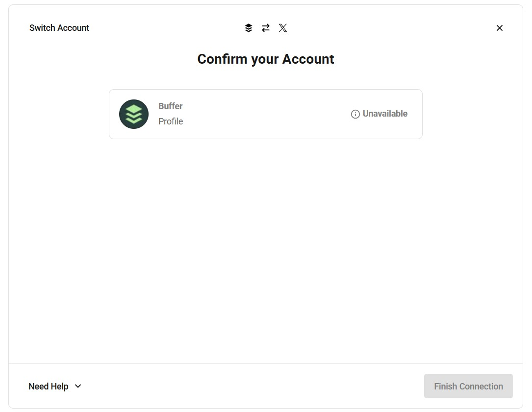Expand the Need Help section
Image resolution: width=532 pixels, height=412 pixels.
point(55,386)
